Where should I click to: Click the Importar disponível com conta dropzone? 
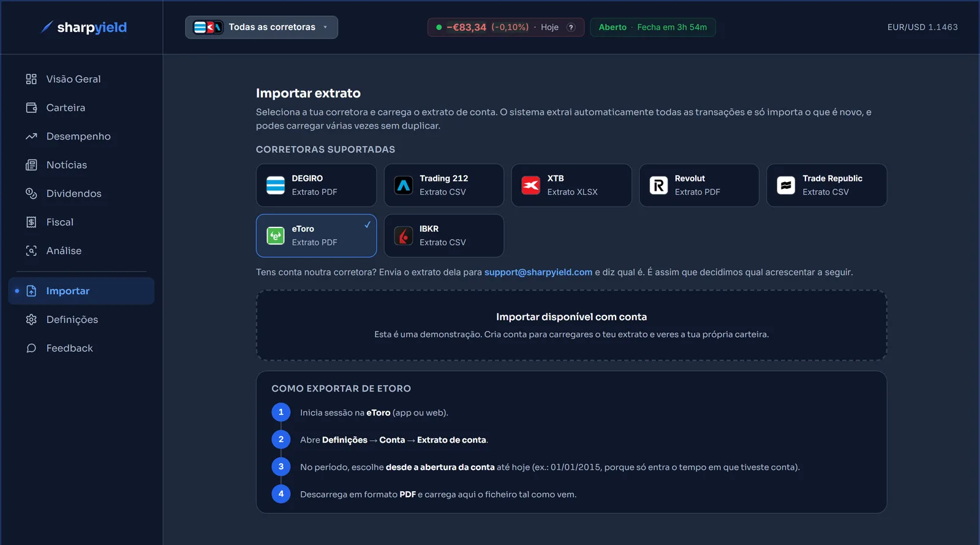(x=571, y=326)
